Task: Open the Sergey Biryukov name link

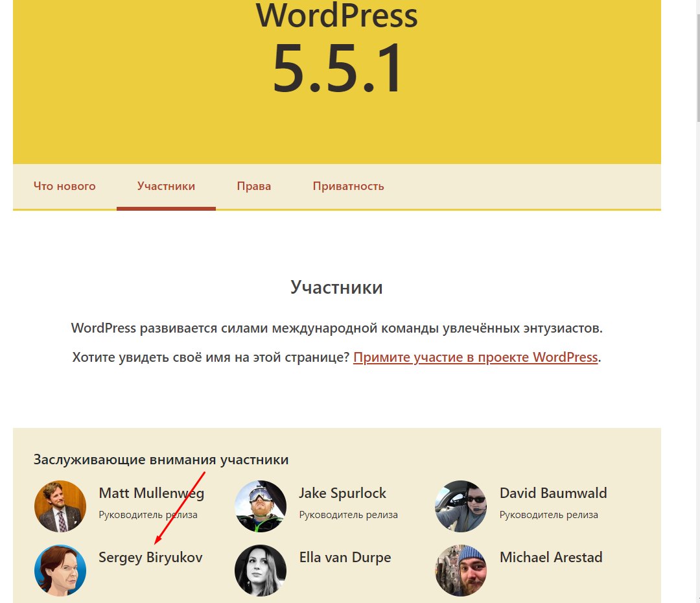Action: (x=150, y=558)
